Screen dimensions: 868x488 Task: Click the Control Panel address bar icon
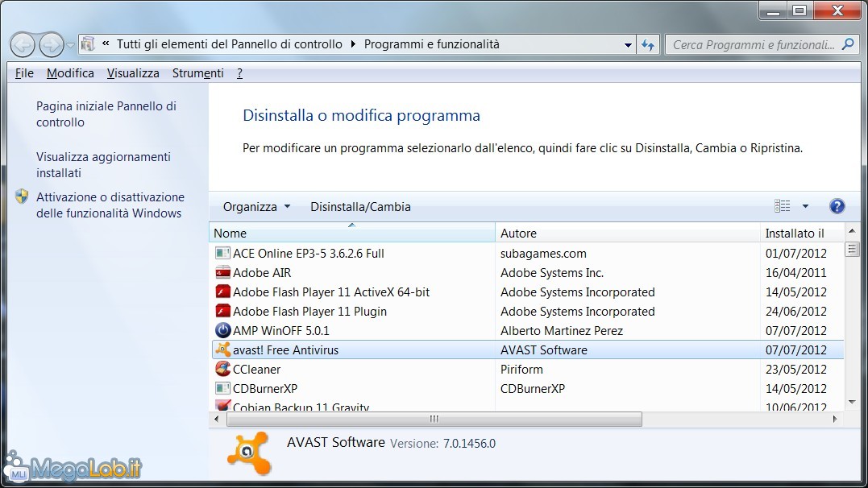pyautogui.click(x=88, y=44)
